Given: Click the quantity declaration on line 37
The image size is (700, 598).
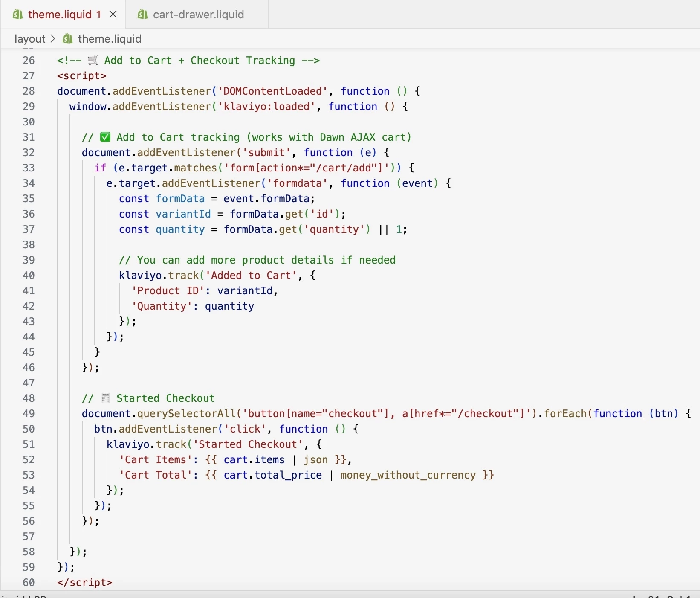Looking at the screenshot, I should (180, 229).
